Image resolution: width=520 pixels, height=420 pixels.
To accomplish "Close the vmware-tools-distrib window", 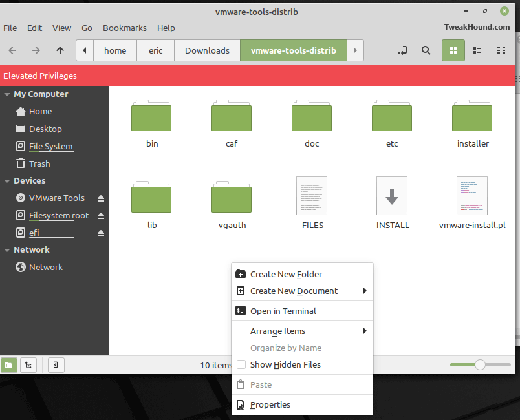I will pos(504,11).
